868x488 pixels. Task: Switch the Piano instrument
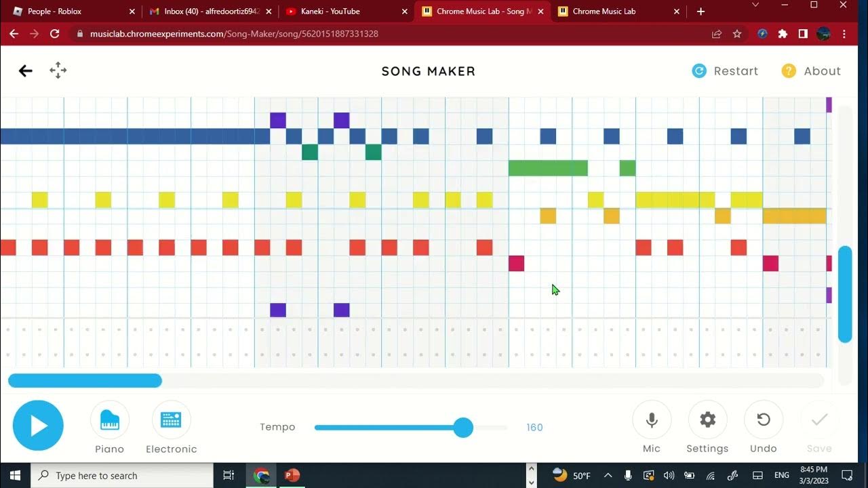click(110, 427)
